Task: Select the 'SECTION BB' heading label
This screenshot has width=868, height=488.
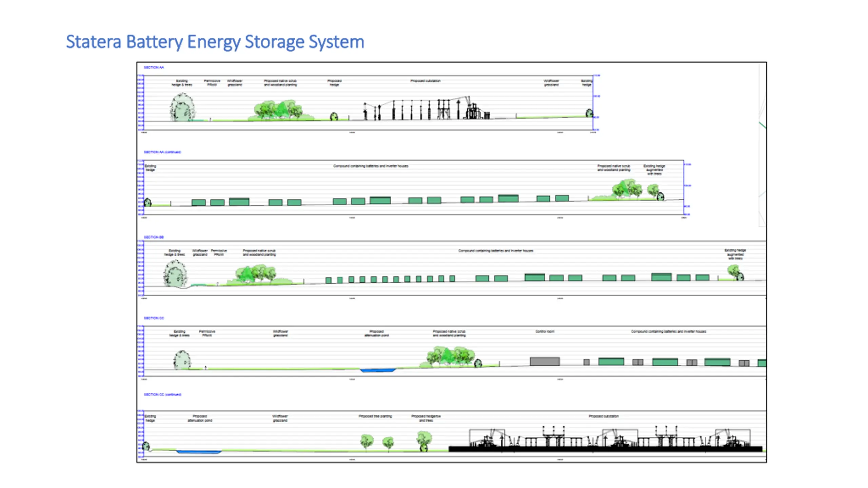Action: tap(154, 237)
